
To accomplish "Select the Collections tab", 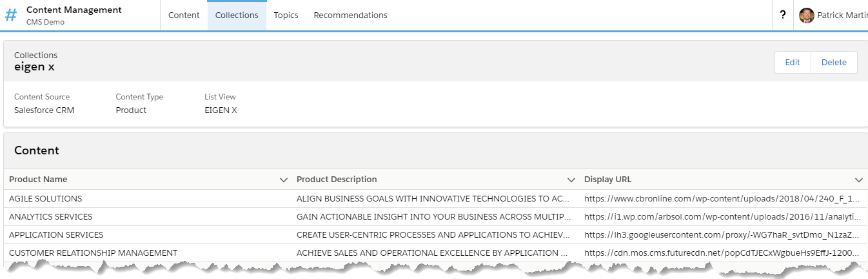I will coord(237,15).
